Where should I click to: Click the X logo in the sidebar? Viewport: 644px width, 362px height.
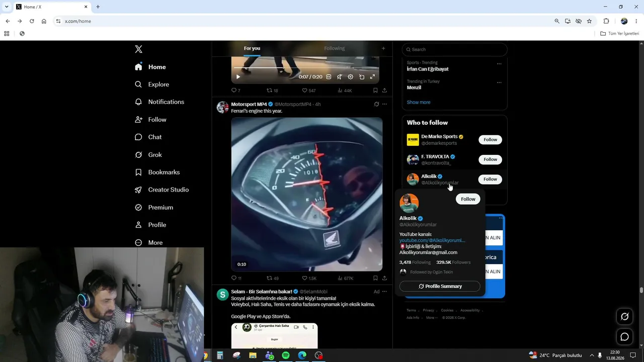(138, 49)
